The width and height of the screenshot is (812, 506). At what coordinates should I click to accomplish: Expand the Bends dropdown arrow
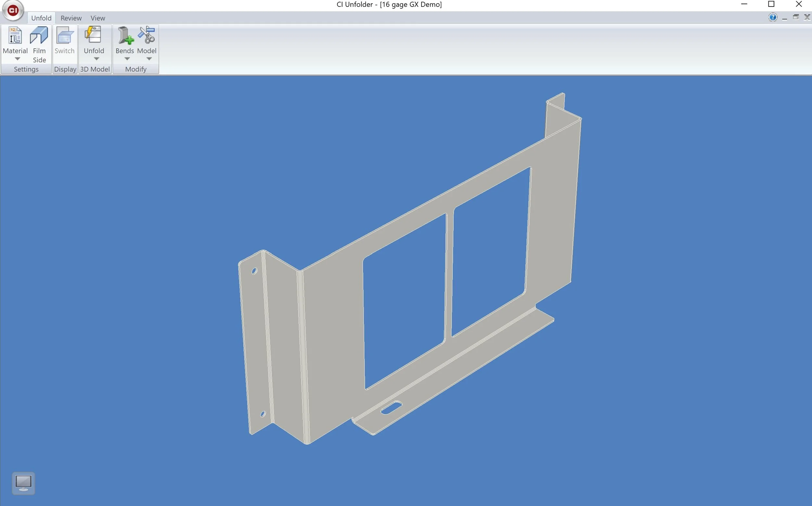[x=127, y=59]
